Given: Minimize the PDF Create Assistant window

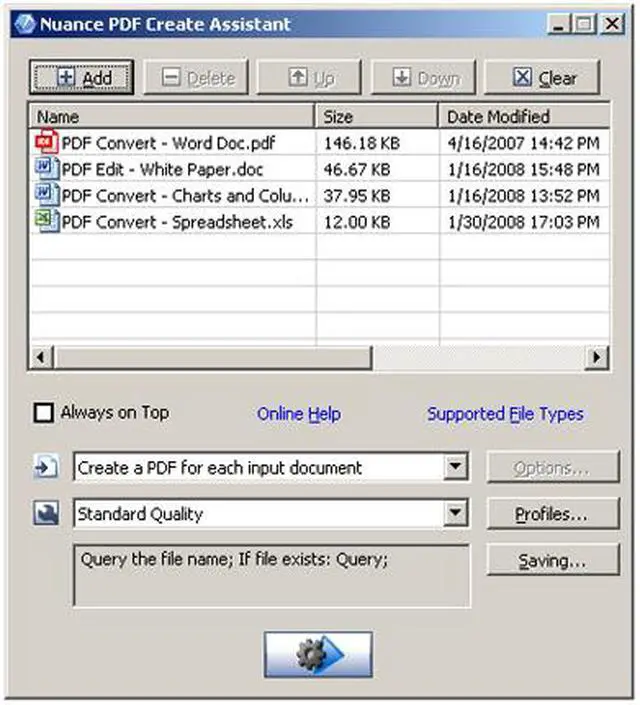Looking at the screenshot, I should (559, 23).
